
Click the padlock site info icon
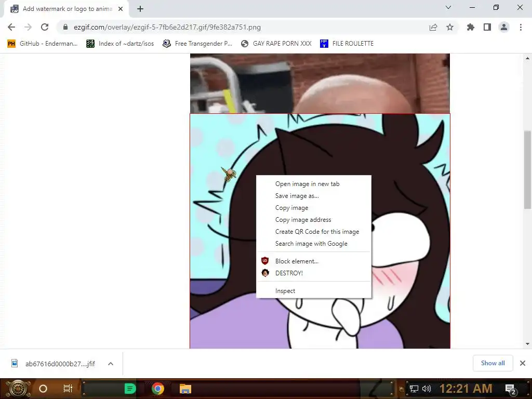65,27
